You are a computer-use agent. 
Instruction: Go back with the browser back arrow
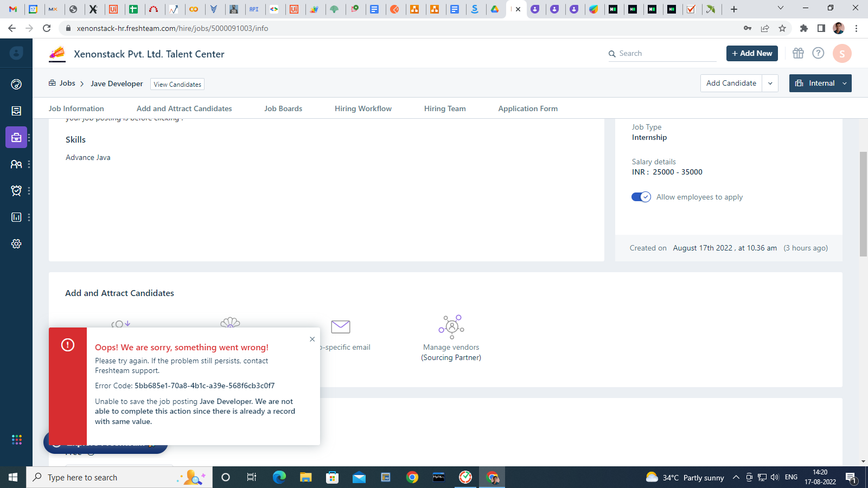(12, 28)
